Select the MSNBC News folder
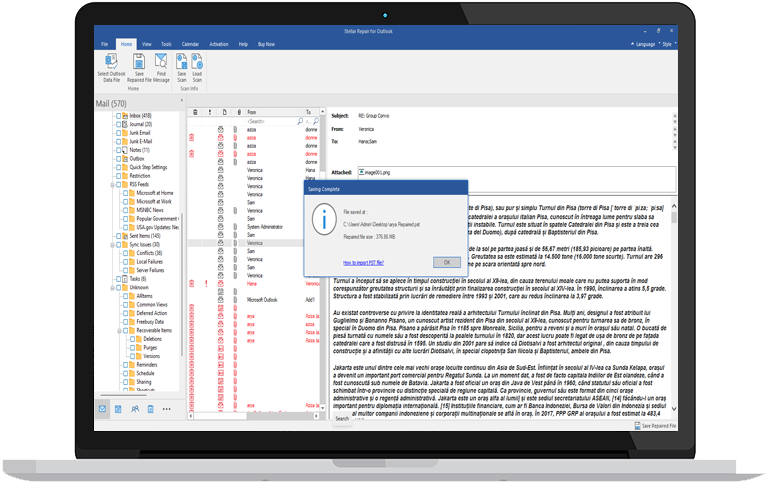This screenshot has width=772, height=488. tap(150, 210)
